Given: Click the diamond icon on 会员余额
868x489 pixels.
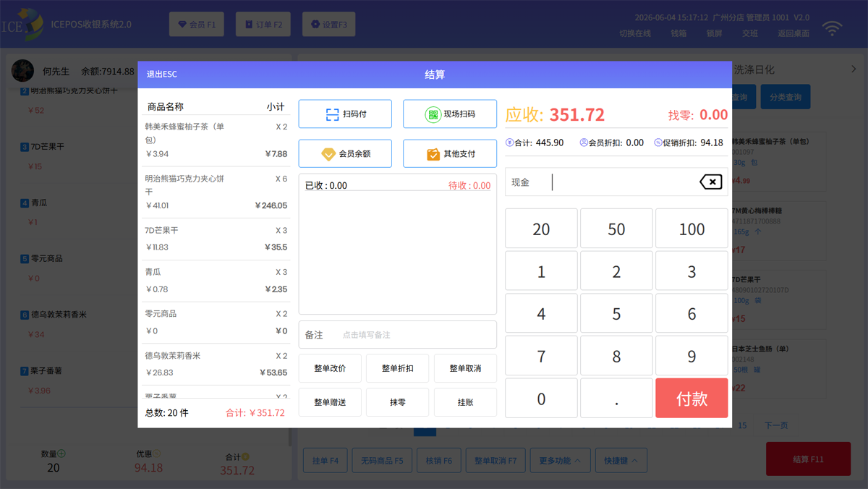Looking at the screenshot, I should coord(328,154).
